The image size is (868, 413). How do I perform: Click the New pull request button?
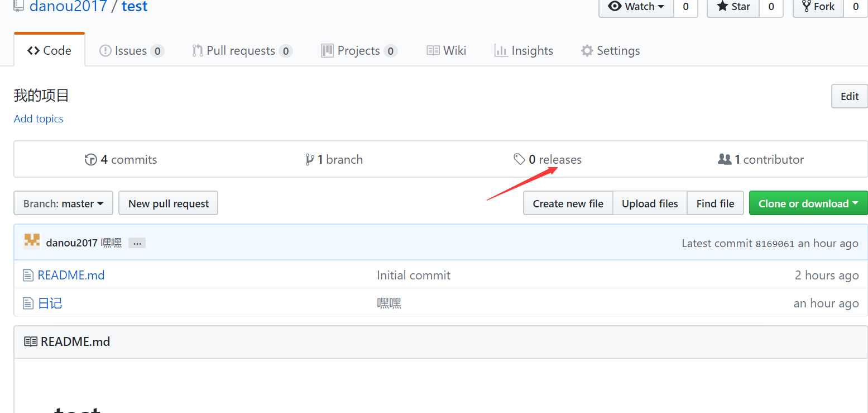(x=169, y=203)
